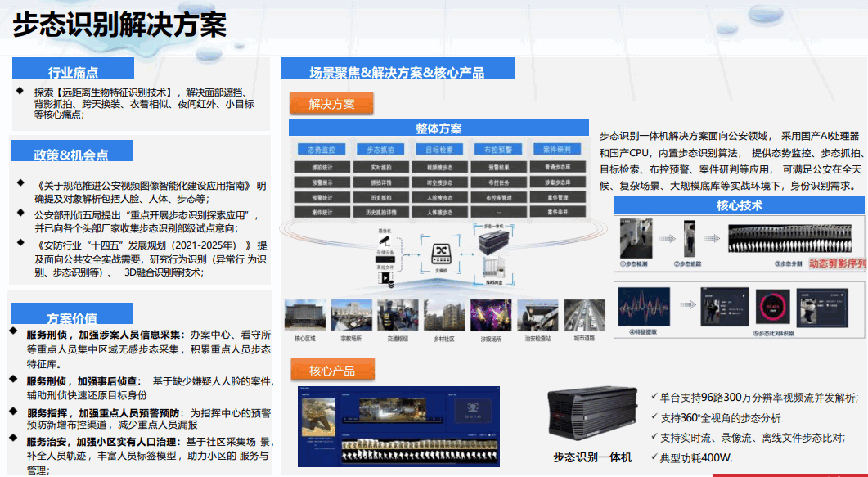Click the 核心区域 building photo
Image resolution: width=868 pixels, height=477 pixels.
tap(304, 316)
